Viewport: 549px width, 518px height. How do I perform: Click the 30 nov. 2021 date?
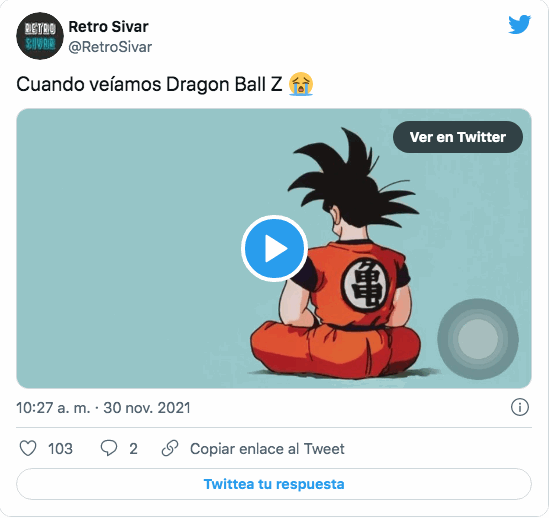pos(147,408)
